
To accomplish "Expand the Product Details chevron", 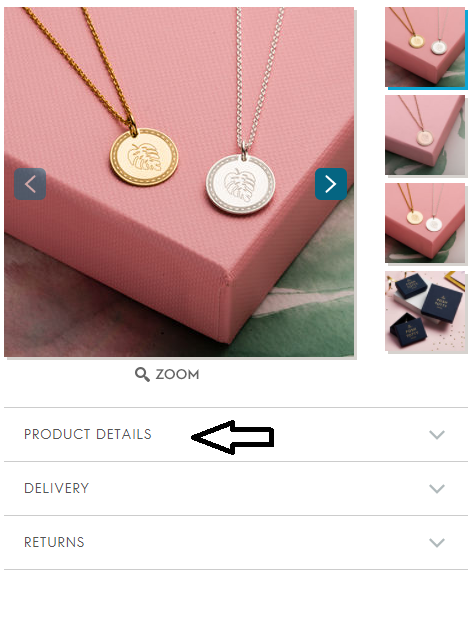I will coord(437,434).
